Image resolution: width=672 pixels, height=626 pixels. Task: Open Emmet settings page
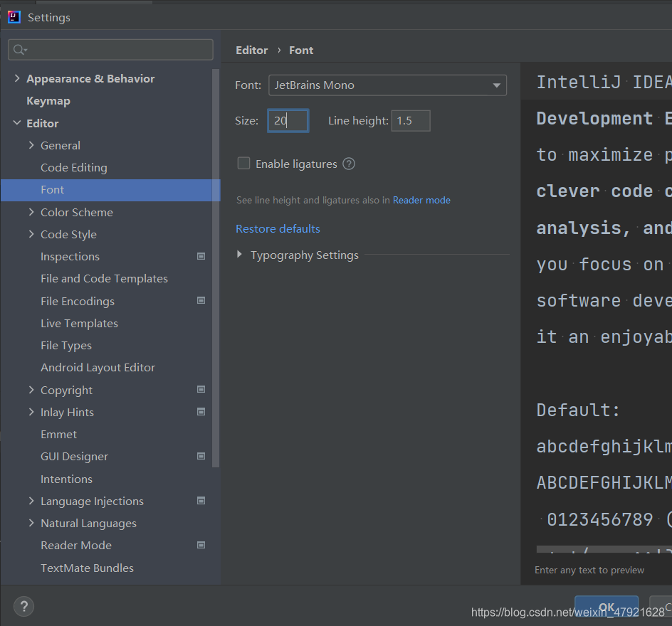pyautogui.click(x=58, y=434)
